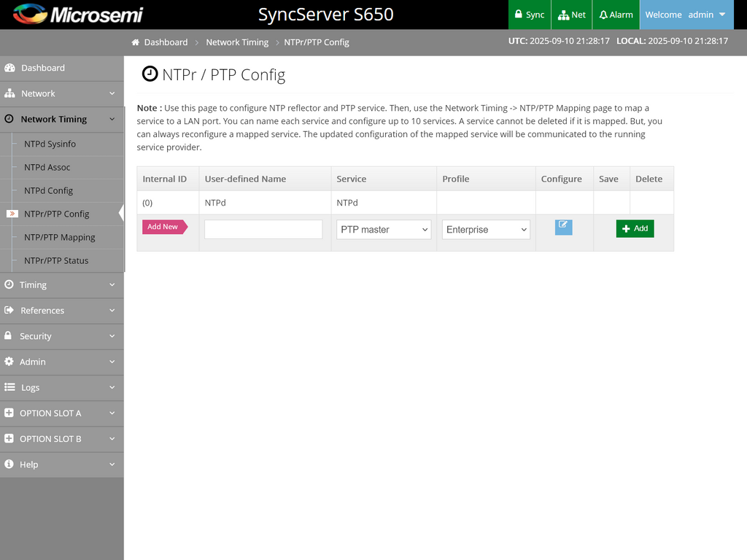Toggle the References menu chevron
Image resolution: width=747 pixels, height=560 pixels.
pyautogui.click(x=112, y=311)
